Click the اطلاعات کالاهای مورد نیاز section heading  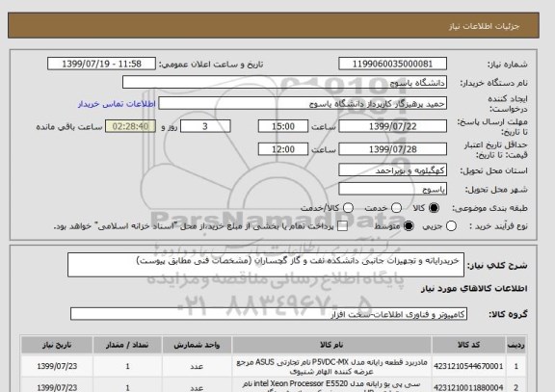(x=474, y=289)
